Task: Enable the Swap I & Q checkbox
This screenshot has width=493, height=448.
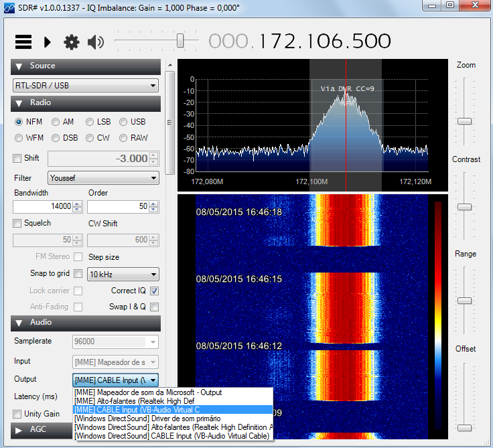Action: [154, 307]
